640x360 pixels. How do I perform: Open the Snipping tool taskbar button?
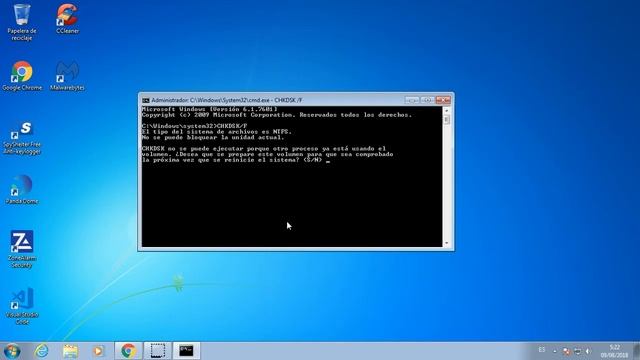[158, 351]
